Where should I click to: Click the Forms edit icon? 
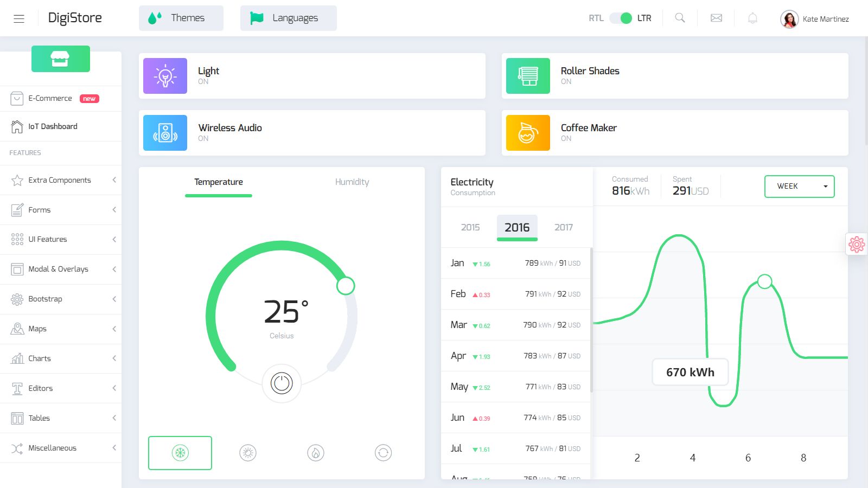click(17, 210)
